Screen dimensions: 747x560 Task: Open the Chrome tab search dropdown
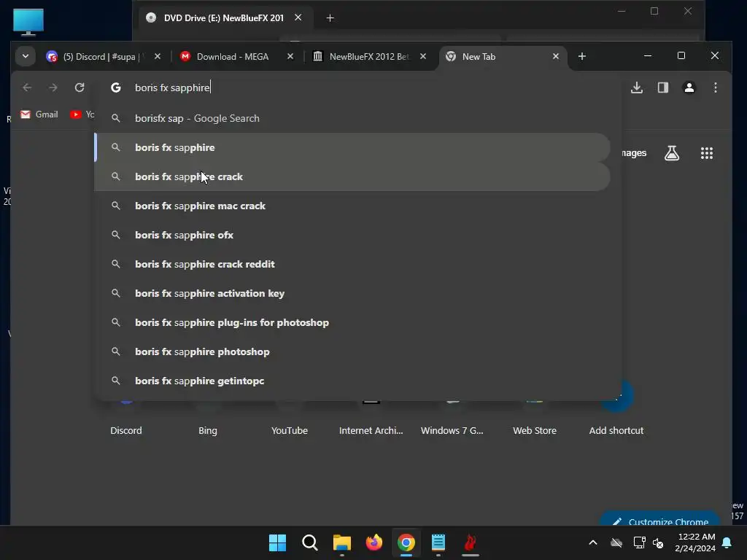26,56
